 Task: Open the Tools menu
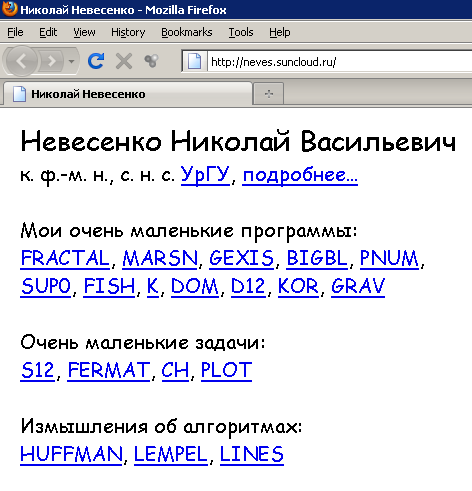(x=241, y=32)
